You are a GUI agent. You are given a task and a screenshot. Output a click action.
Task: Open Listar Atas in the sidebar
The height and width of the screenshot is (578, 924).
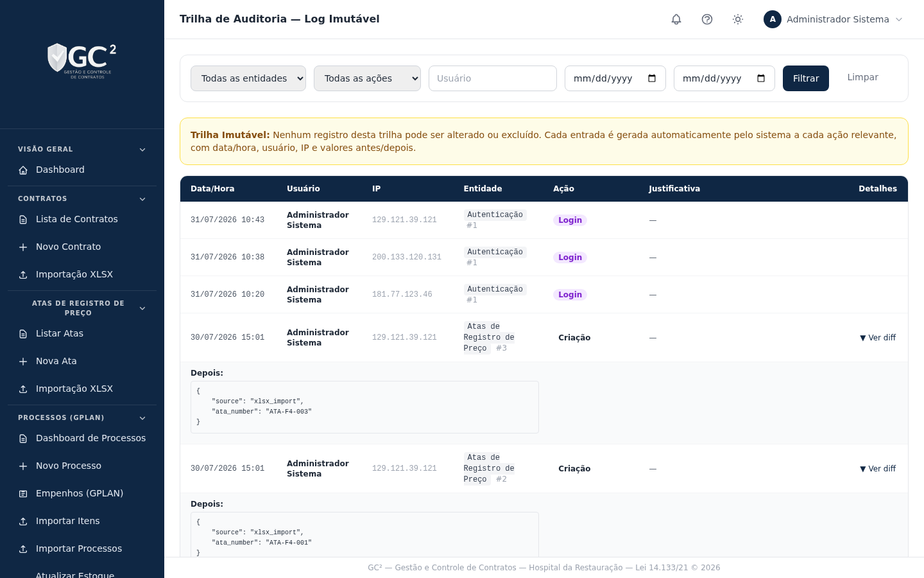tap(82, 333)
